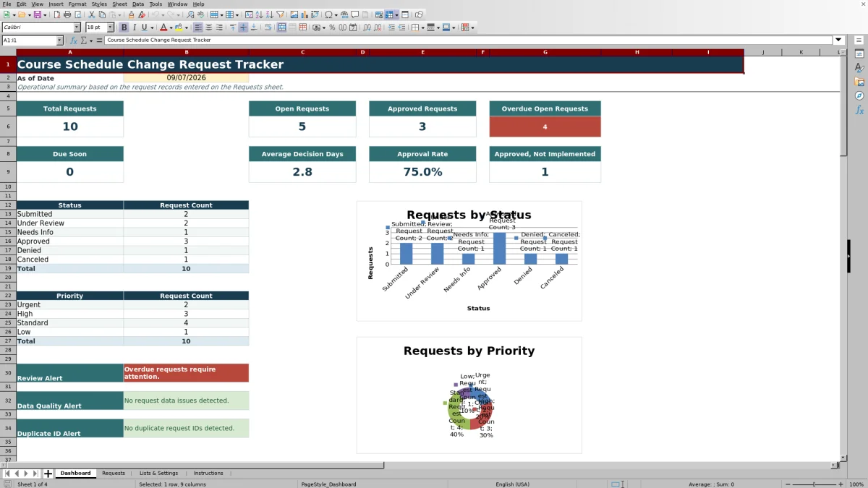868x488 pixels.
Task: Switch to the Lists & Settings tab
Action: pyautogui.click(x=158, y=474)
